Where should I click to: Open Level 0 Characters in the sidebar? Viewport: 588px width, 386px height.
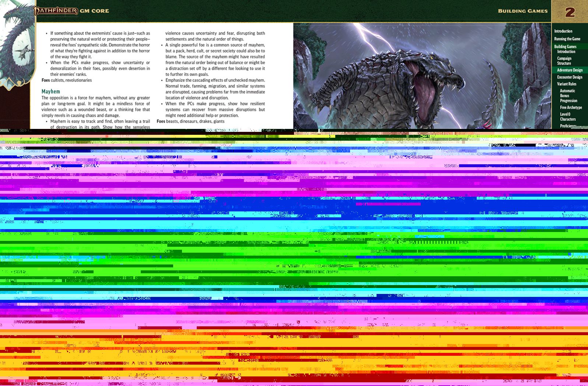[568, 117]
